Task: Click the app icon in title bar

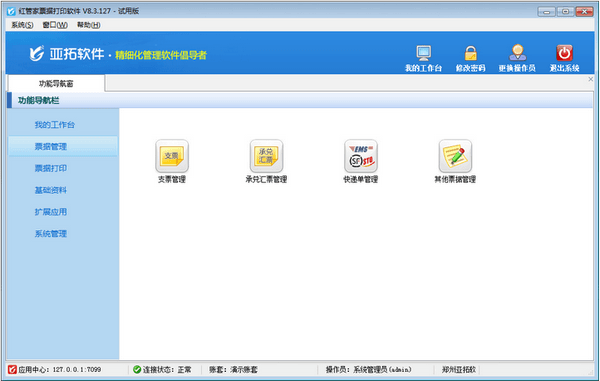Action: [11, 11]
